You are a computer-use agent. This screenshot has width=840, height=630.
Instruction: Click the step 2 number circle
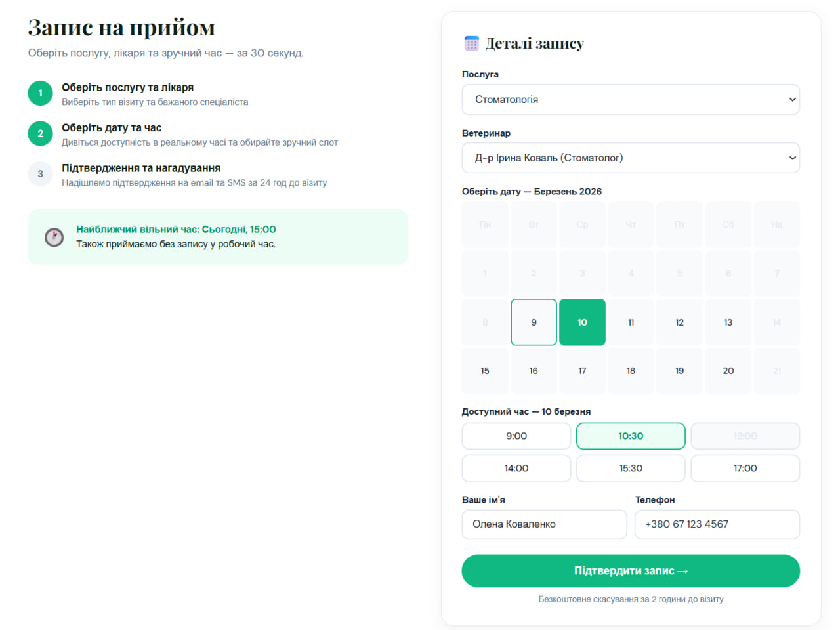click(x=40, y=133)
